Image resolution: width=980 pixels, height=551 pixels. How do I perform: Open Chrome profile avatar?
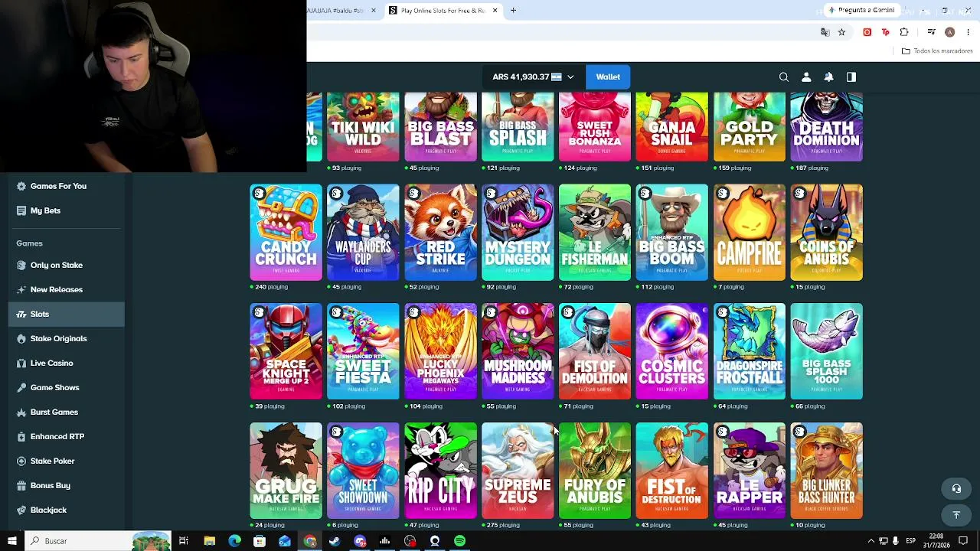(x=949, y=32)
